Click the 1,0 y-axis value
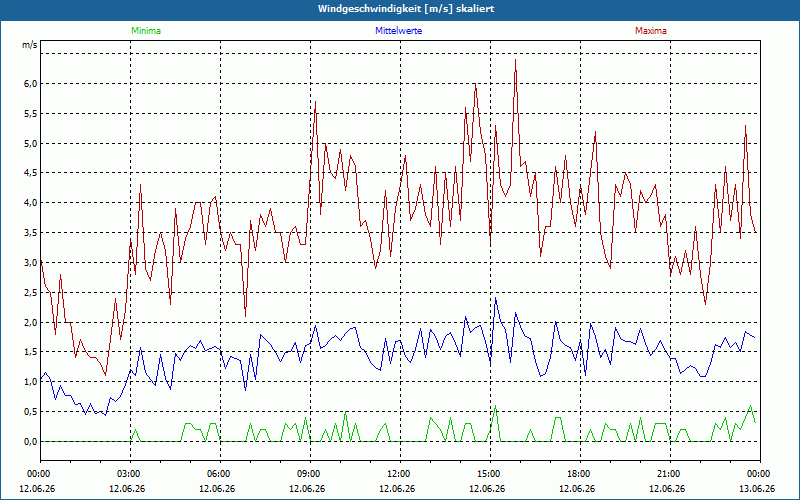Viewport: 800px width, 500px height. tap(30, 382)
